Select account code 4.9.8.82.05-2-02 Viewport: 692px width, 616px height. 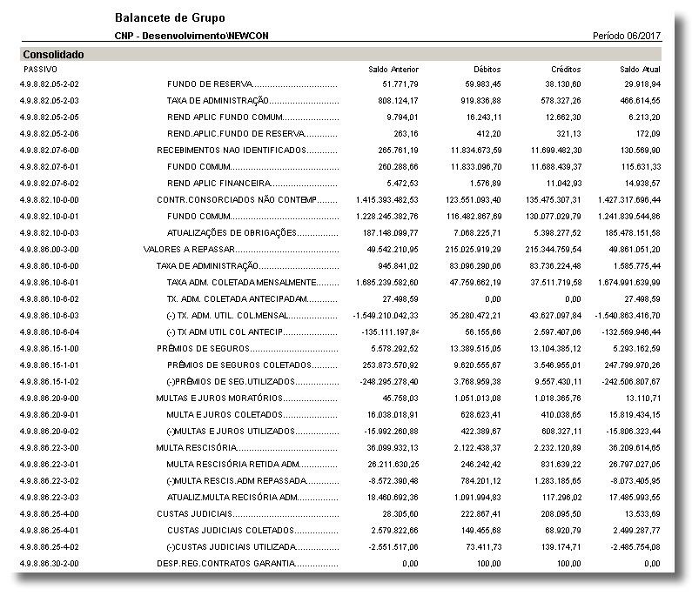(49, 84)
